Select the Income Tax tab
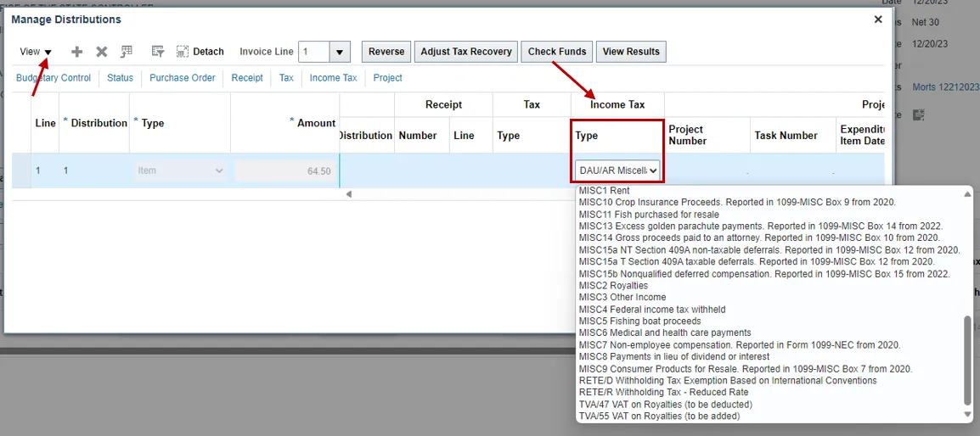 (333, 78)
